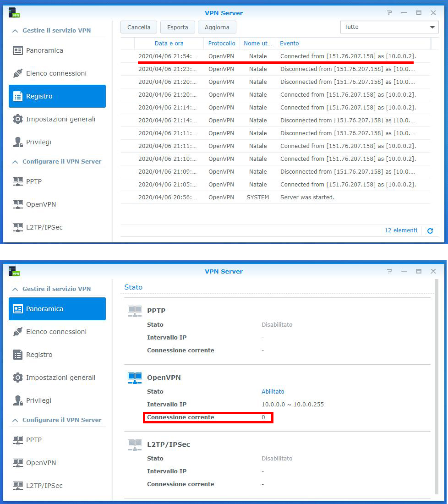The height and width of the screenshot is (504, 448).
Task: Select the log row dated 2020/04/06 21:09
Action: [275, 172]
